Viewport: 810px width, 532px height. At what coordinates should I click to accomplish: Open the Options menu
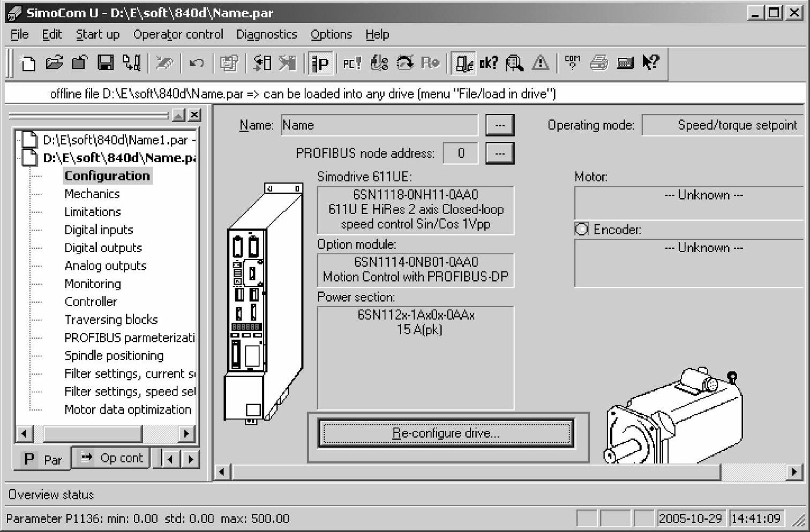331,34
